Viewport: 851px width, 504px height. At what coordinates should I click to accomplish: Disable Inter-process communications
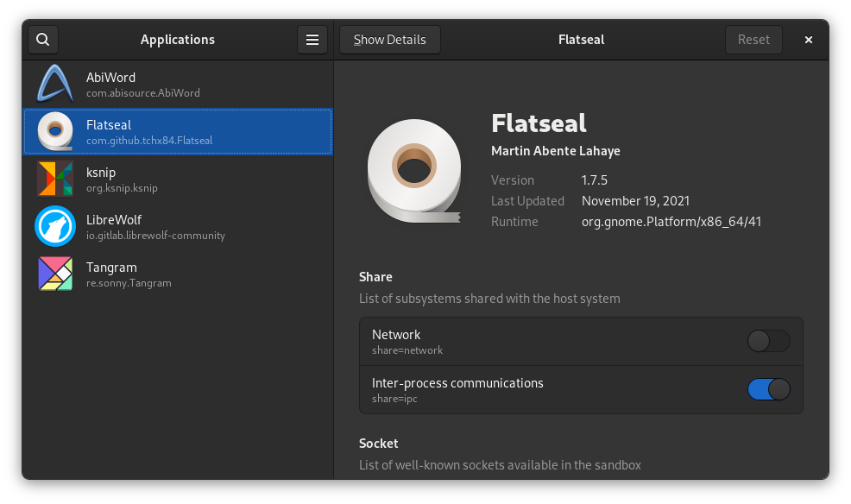(767, 389)
